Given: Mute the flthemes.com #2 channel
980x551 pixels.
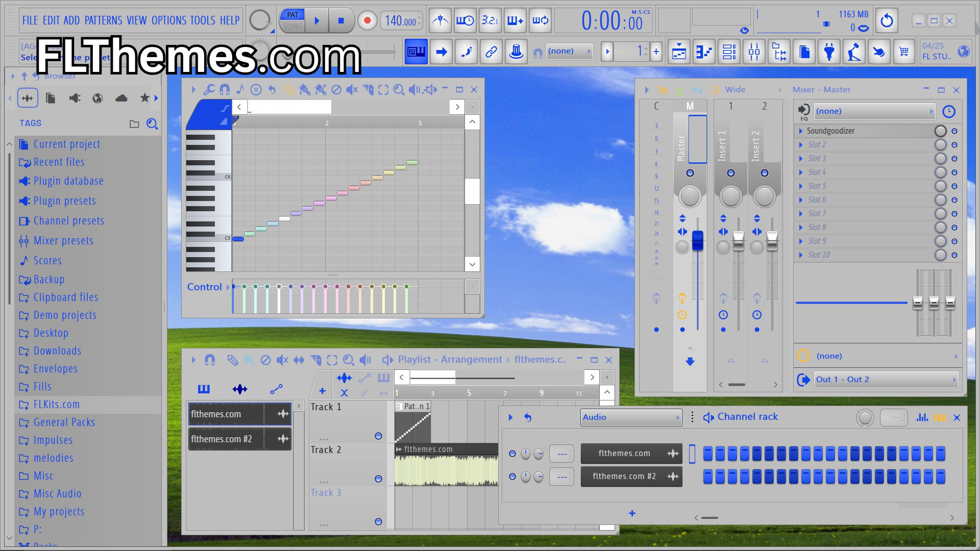Looking at the screenshot, I should pos(512,477).
